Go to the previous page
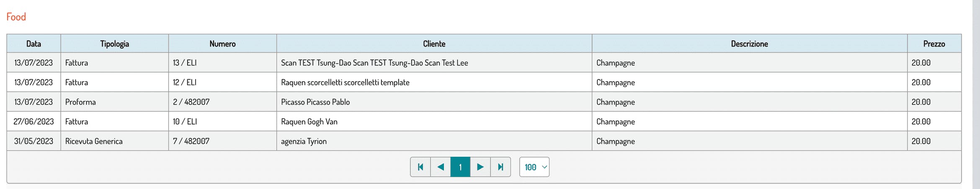980x189 pixels. (441, 167)
